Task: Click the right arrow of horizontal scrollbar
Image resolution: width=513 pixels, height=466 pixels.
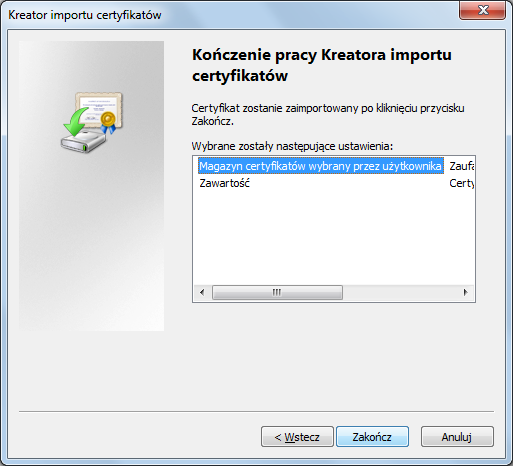Action: click(466, 292)
